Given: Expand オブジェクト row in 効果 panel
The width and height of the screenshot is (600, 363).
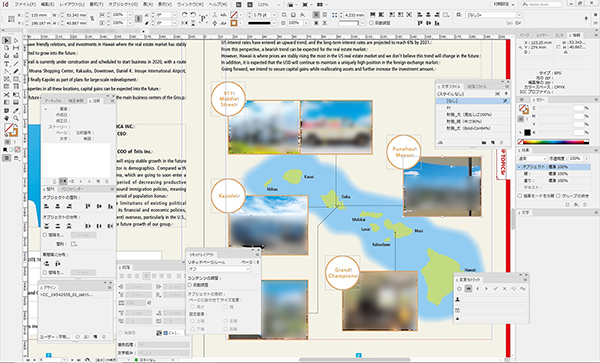Looking at the screenshot, I should 519,167.
